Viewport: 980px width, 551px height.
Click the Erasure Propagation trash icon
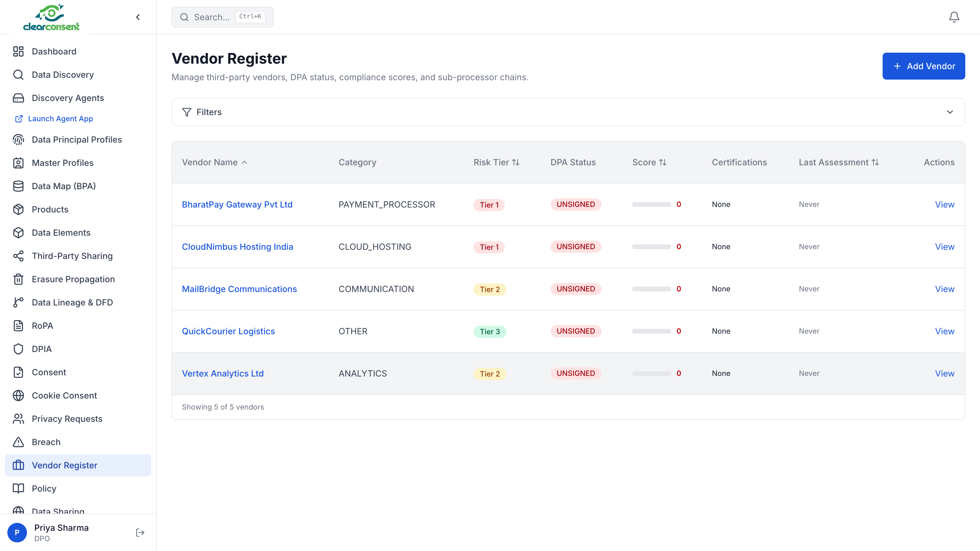click(x=18, y=279)
